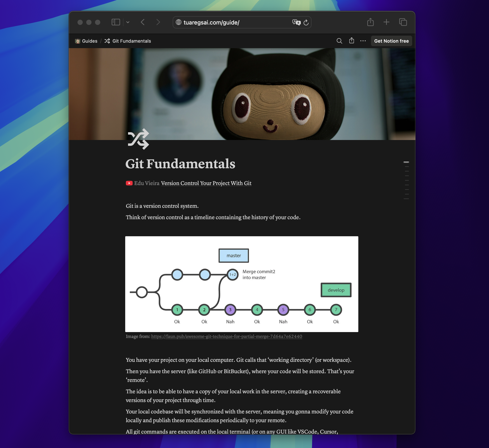Open the faun.pub image source link
489x448 pixels.
point(227,336)
